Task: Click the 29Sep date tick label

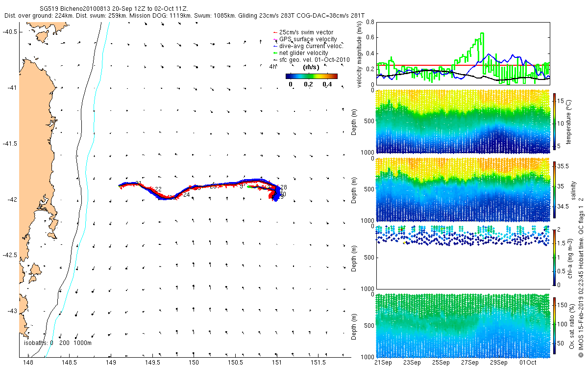Action: [499, 363]
